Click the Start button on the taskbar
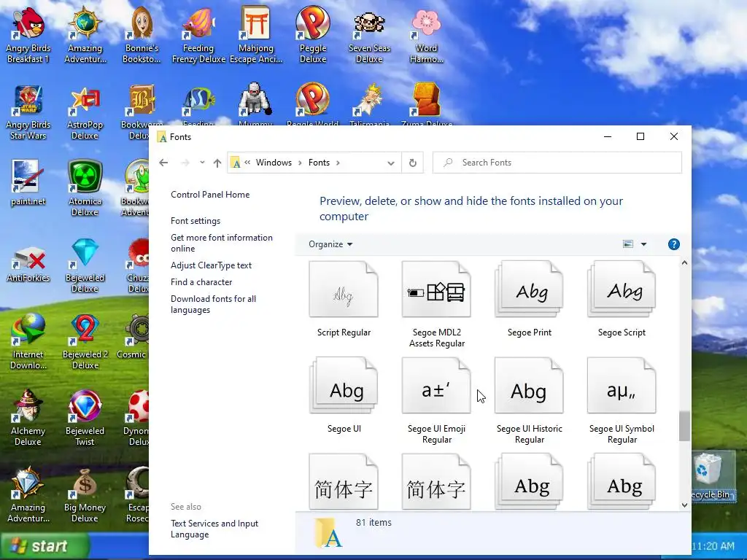747x560 pixels. point(44,545)
